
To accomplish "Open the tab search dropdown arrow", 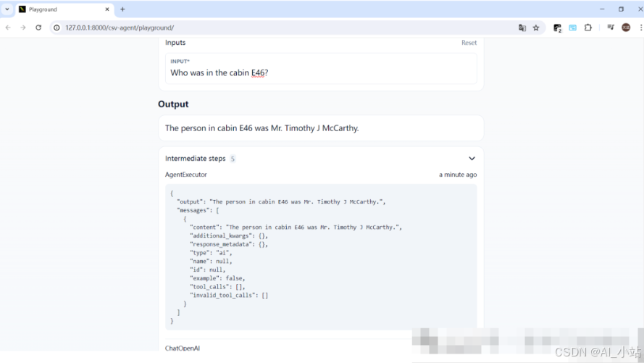I will coord(7,9).
